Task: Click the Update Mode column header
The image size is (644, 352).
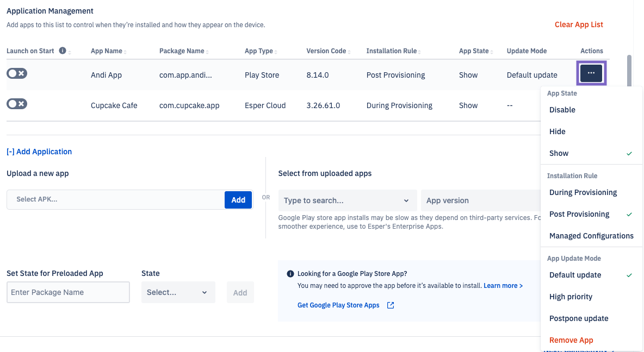Action: tap(527, 51)
